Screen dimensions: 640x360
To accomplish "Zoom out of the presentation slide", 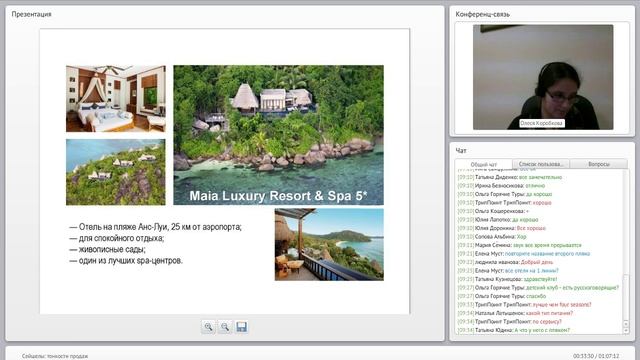I will click(225, 327).
